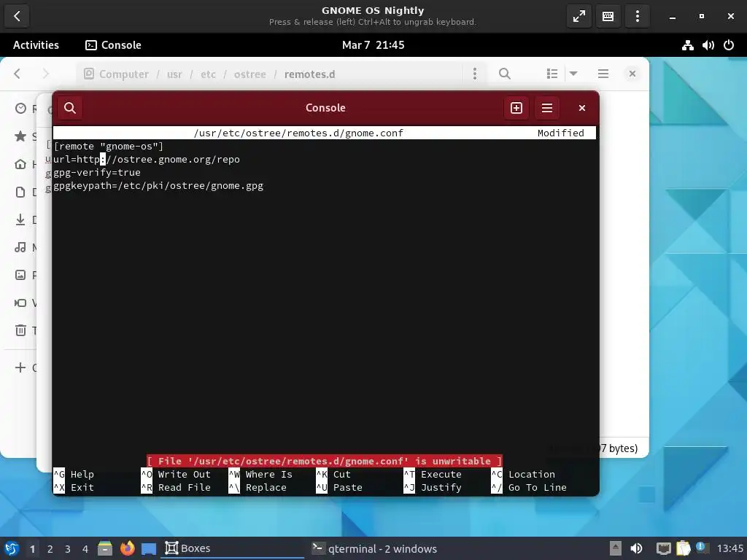The image size is (747, 560).
Task: Select usr in the Files path bar
Action: click(x=174, y=74)
